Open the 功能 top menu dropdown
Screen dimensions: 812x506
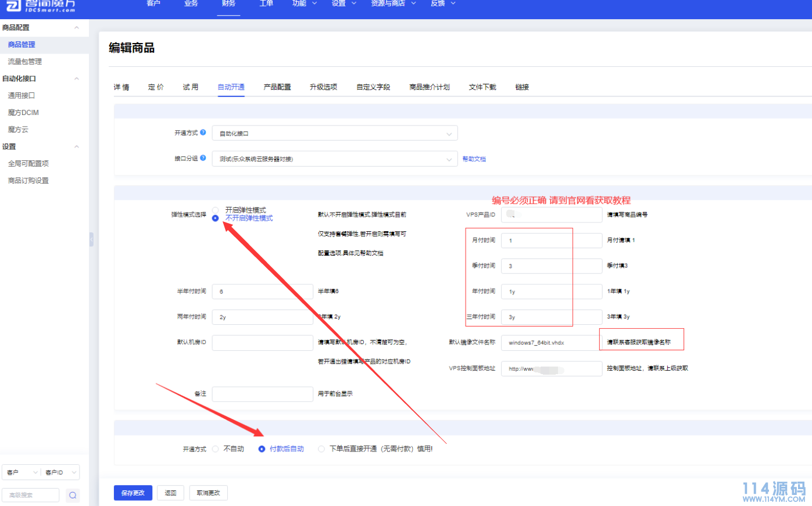[x=305, y=3]
